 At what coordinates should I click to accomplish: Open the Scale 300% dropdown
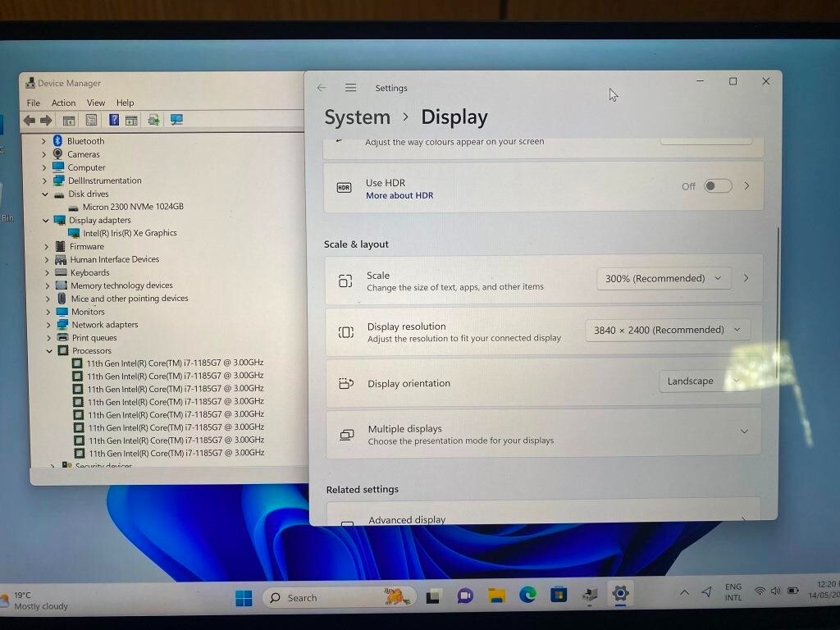click(664, 279)
